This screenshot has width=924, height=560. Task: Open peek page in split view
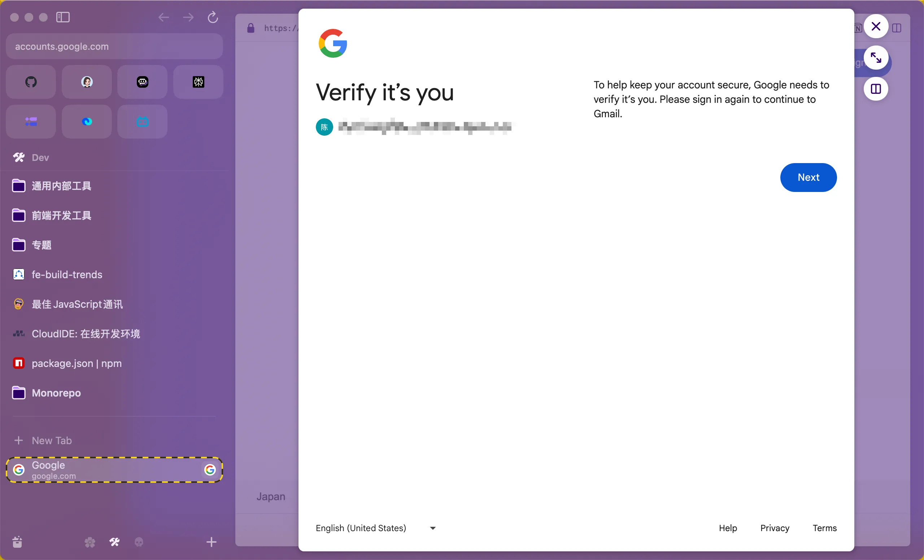pos(875,89)
